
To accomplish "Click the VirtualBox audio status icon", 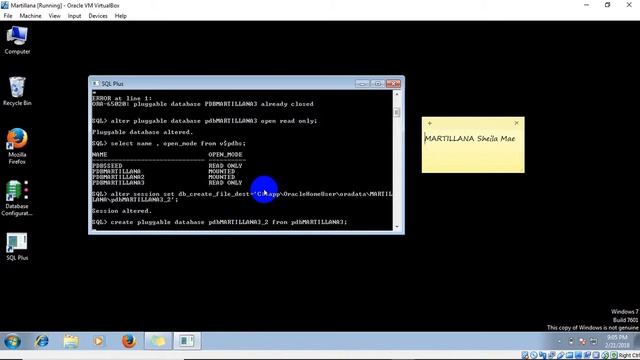I will coord(543,356).
